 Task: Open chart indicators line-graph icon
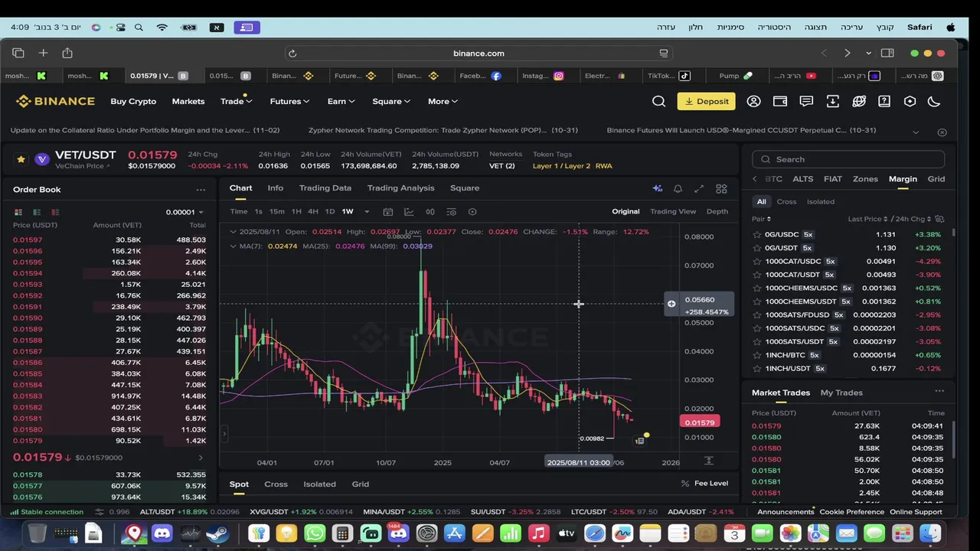coord(409,212)
